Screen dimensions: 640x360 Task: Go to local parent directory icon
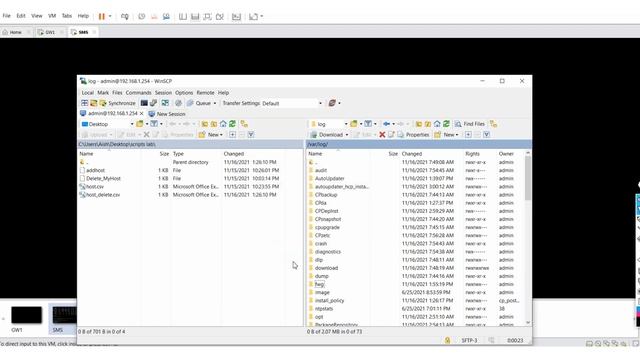(x=204, y=124)
